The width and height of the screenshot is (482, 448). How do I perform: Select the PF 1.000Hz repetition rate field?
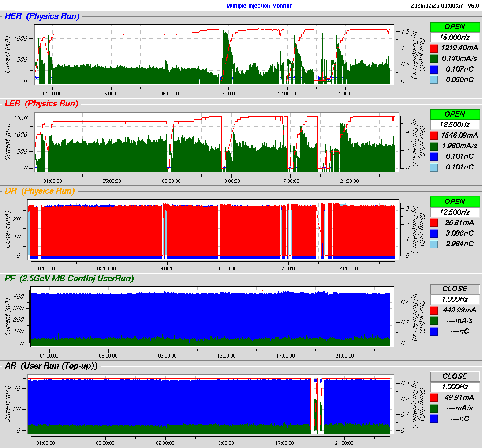point(455,299)
